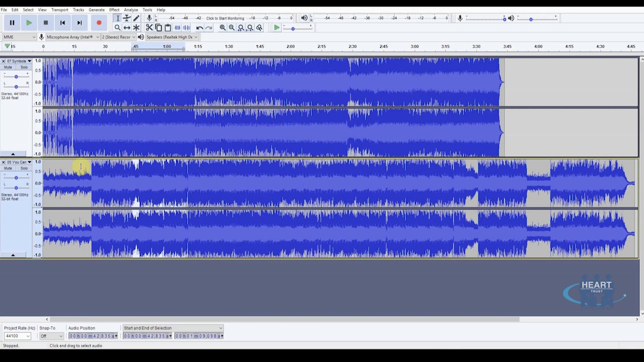Click the green timeline playhead marker

point(7,46)
